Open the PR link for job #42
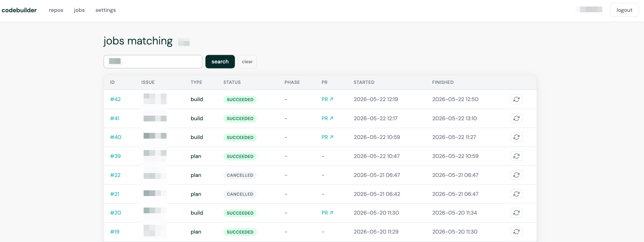 (327, 99)
